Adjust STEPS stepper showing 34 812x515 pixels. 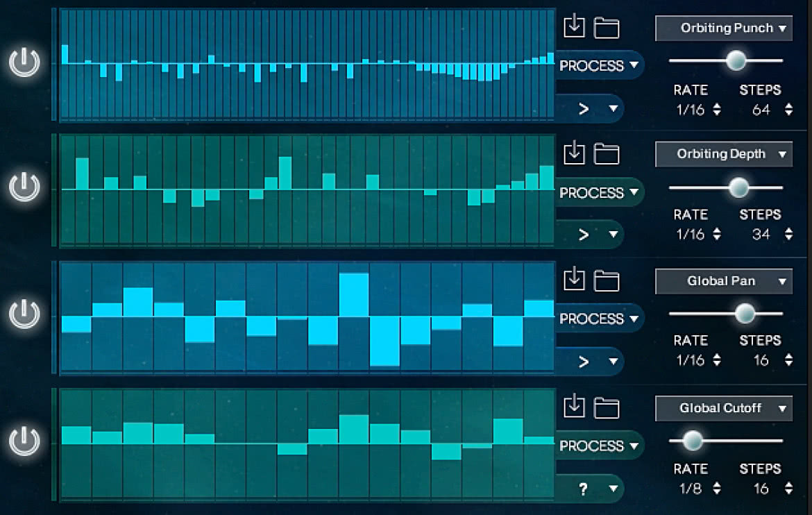(788, 234)
